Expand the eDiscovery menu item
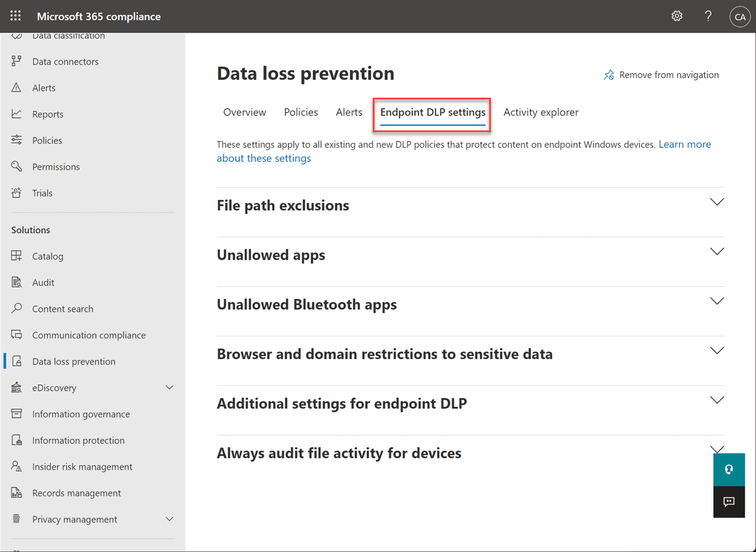Viewport: 756px width, 552px height. pyautogui.click(x=169, y=387)
